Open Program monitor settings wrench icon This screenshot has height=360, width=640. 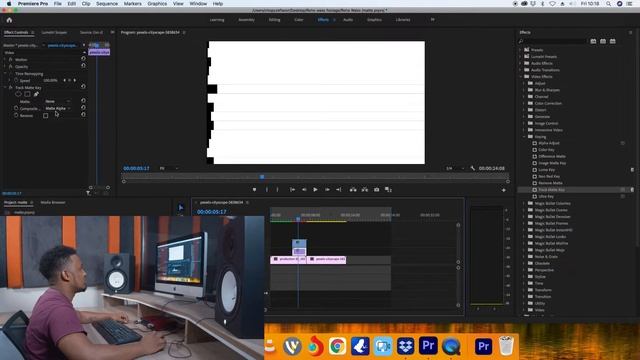(x=473, y=168)
